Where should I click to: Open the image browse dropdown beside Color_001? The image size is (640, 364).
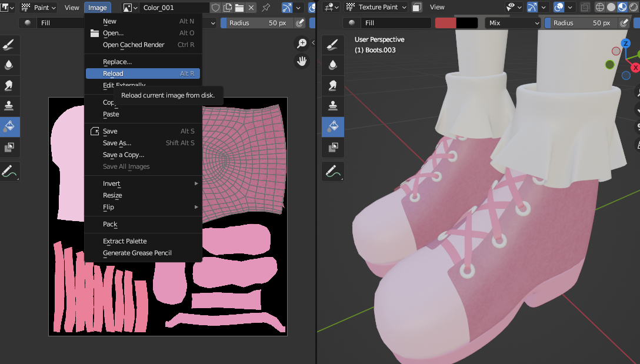(130, 7)
